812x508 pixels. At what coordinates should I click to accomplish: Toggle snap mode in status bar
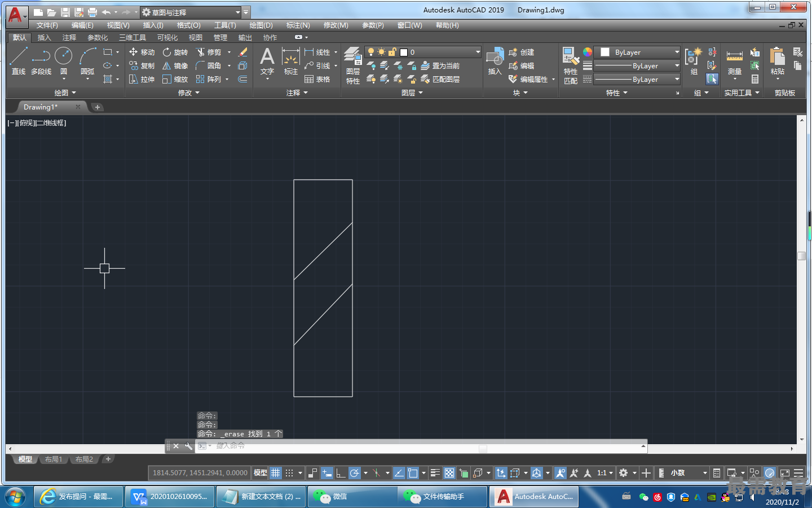pos(289,473)
